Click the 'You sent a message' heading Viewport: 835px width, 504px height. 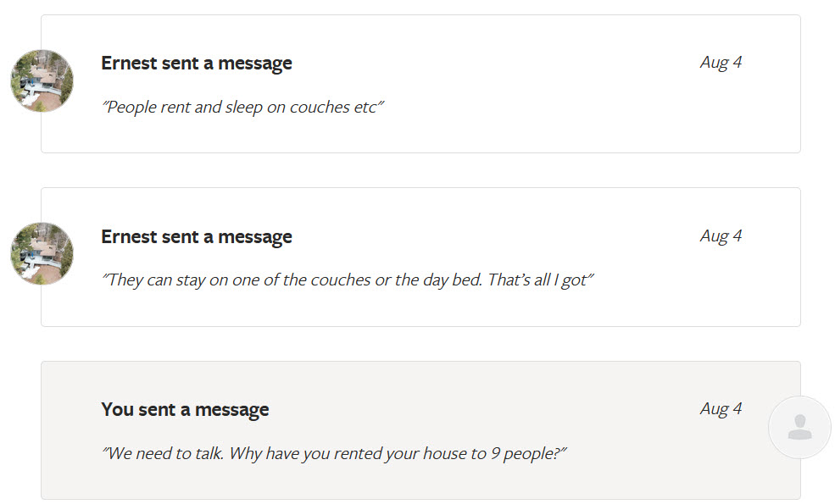[185, 410]
